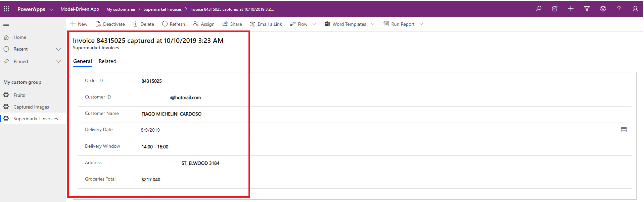Expand the Recent section chevron
The image size is (644, 202).
point(58,49)
